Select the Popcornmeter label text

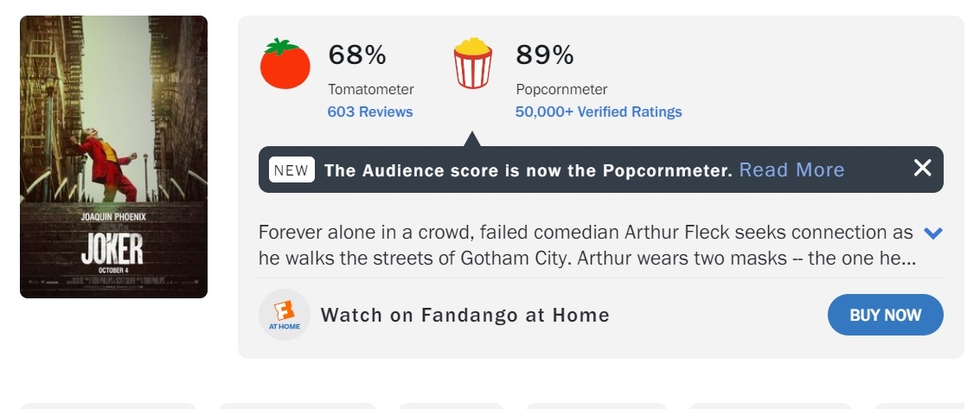[x=561, y=89]
